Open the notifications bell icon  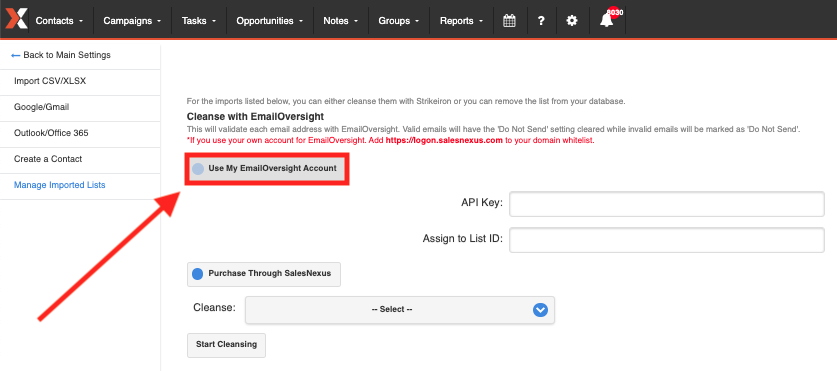pyautogui.click(x=606, y=21)
